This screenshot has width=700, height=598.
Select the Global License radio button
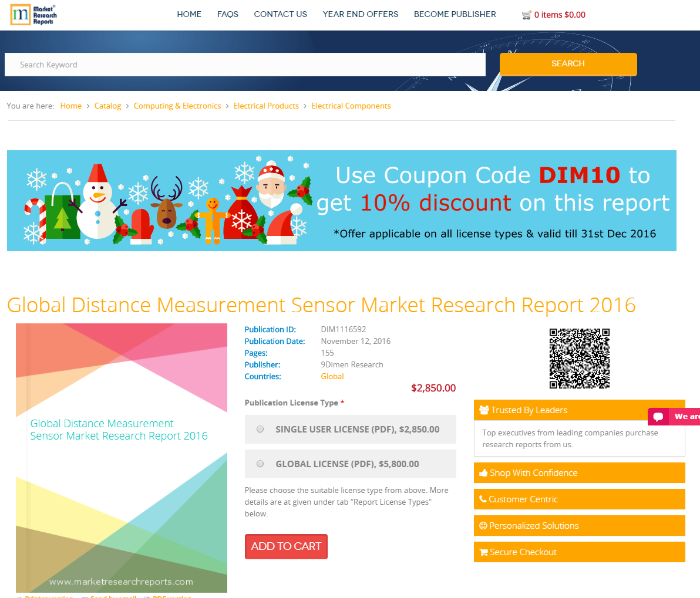point(260,464)
